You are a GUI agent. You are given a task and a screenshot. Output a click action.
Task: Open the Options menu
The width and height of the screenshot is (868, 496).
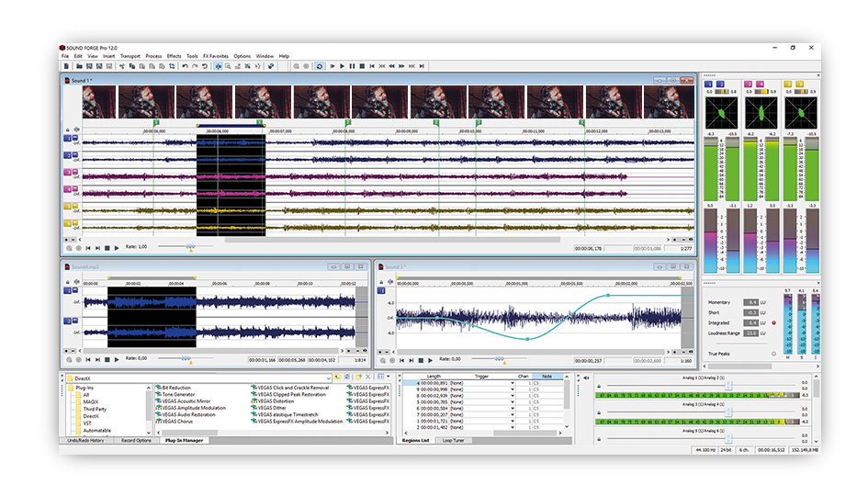pyautogui.click(x=242, y=56)
